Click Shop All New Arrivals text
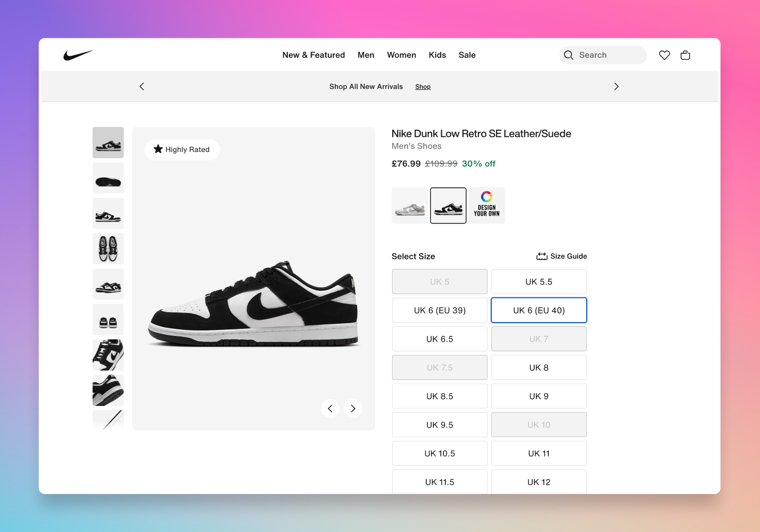The width and height of the screenshot is (760, 532). pos(366,87)
